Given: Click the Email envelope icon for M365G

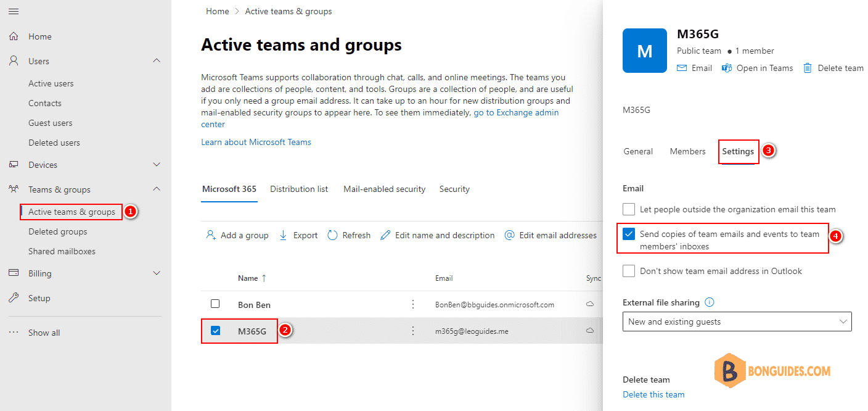Looking at the screenshot, I should (681, 68).
